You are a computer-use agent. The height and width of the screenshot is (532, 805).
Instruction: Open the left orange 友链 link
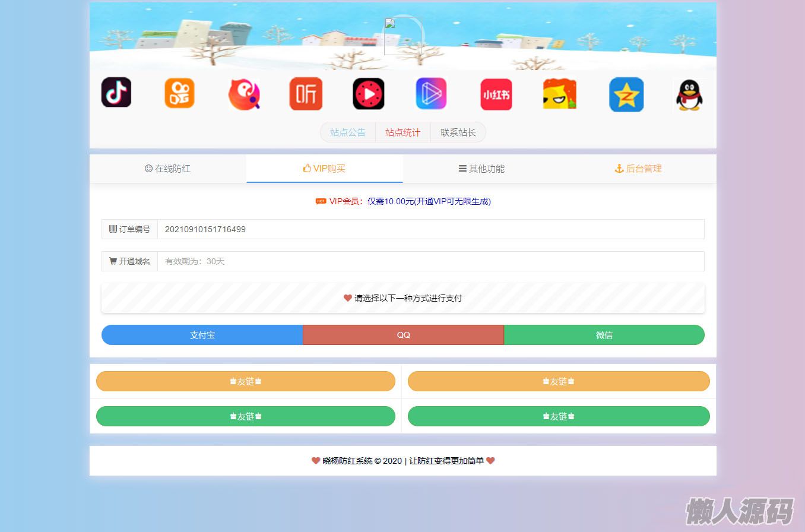click(246, 381)
